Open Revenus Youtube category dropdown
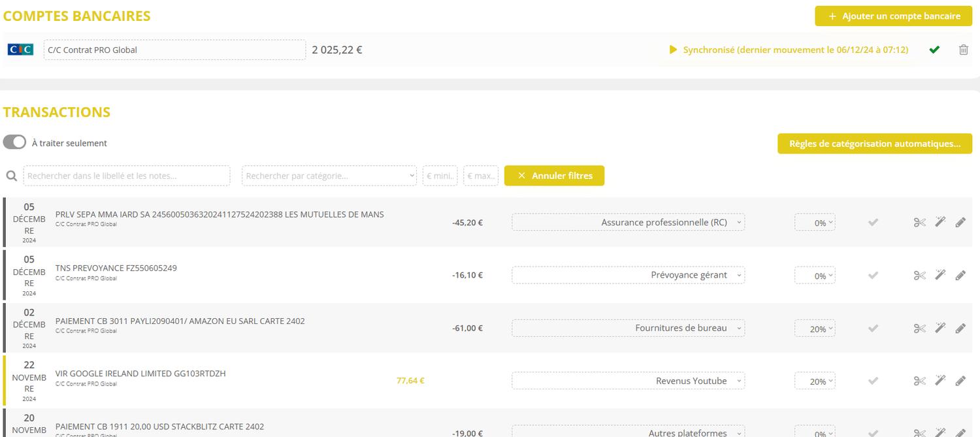The image size is (980, 437). click(628, 381)
